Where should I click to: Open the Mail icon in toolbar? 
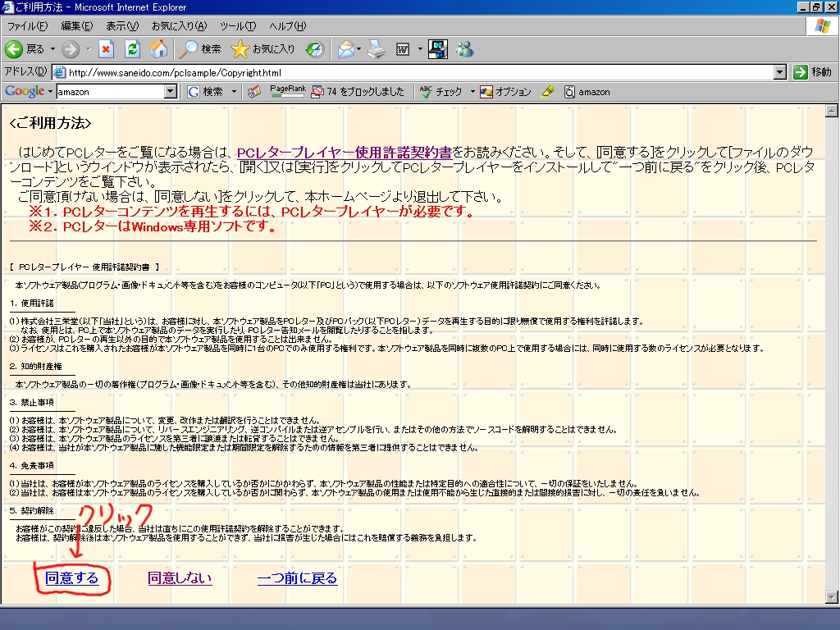[346, 49]
